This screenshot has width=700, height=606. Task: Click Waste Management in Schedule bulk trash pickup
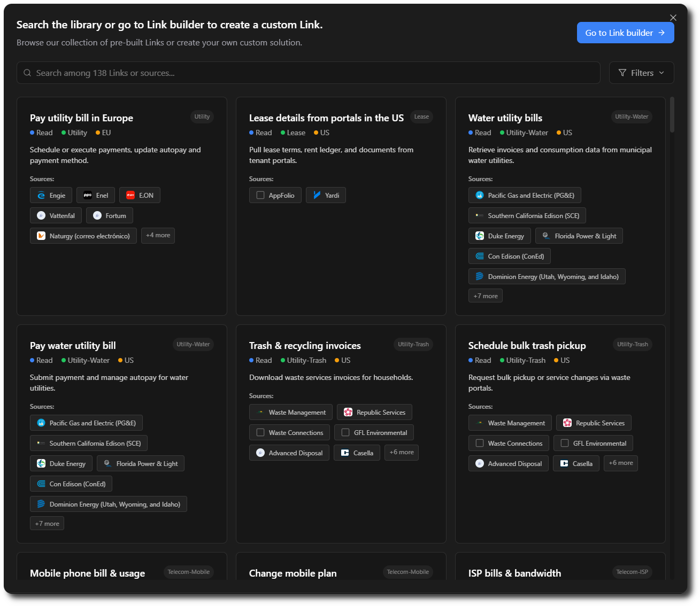(x=510, y=423)
